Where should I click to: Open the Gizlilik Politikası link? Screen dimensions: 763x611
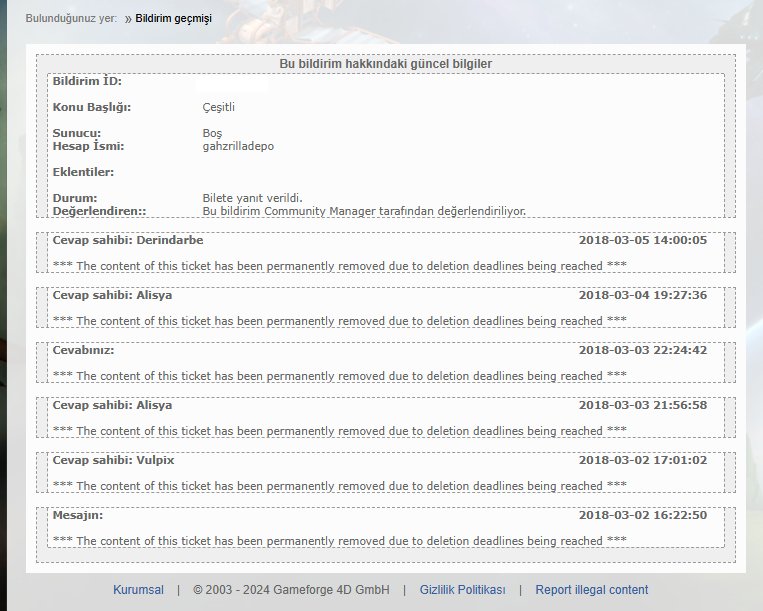tap(462, 590)
